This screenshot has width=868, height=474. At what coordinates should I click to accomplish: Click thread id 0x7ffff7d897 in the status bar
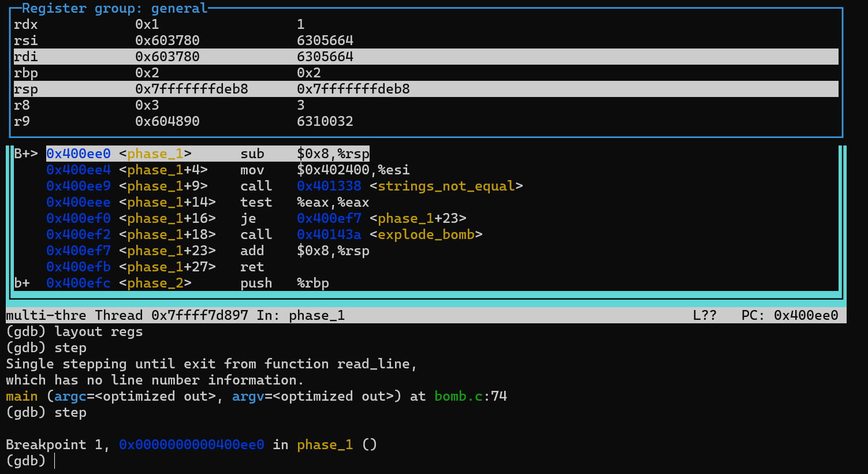pyautogui.click(x=200, y=315)
